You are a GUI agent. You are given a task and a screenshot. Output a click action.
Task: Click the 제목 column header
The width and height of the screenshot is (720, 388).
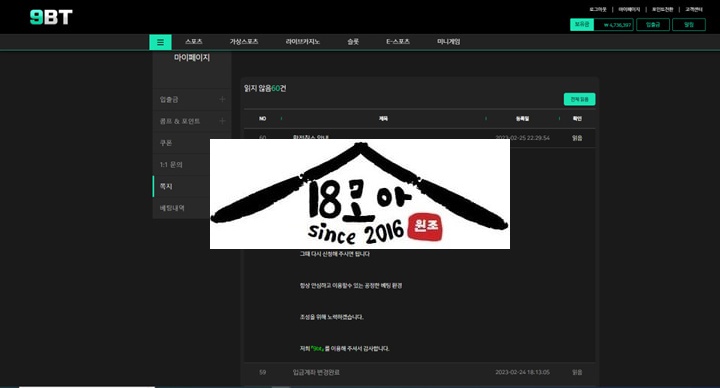pyautogui.click(x=383, y=118)
